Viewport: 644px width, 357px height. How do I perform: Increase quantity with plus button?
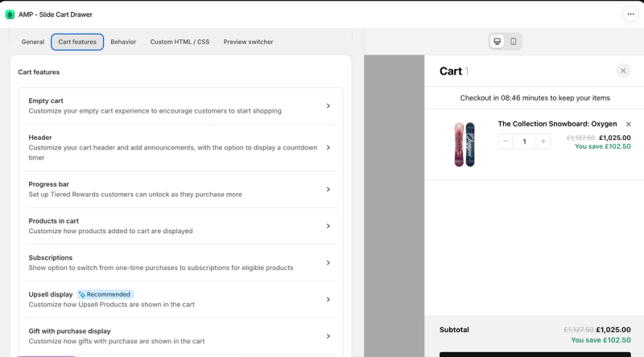pos(543,142)
